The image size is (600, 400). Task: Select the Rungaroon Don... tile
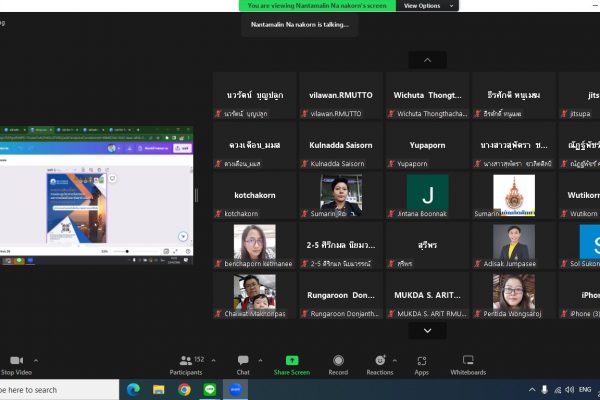(341, 296)
